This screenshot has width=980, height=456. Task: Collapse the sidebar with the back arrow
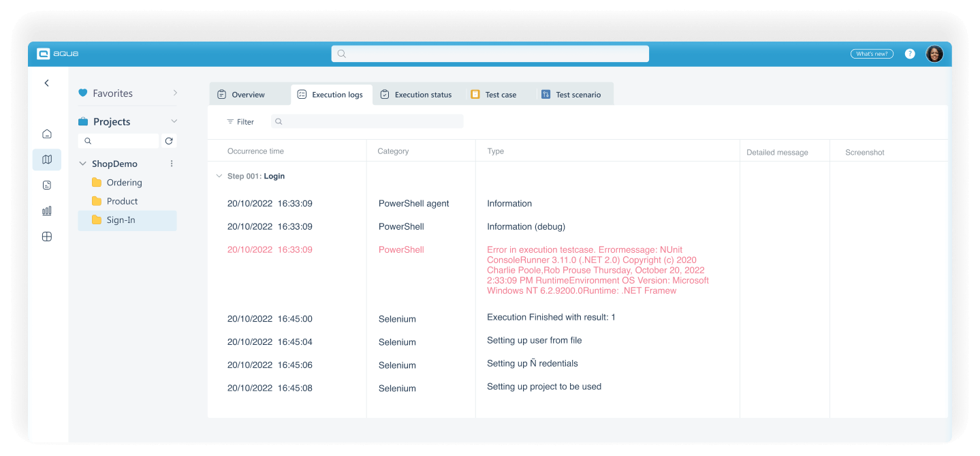tap(46, 82)
